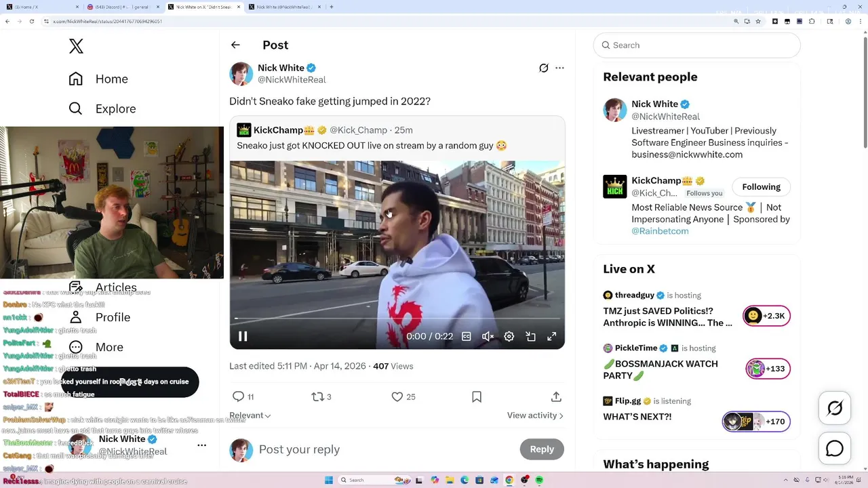Click the X search box
The image size is (868, 488).
tap(697, 45)
